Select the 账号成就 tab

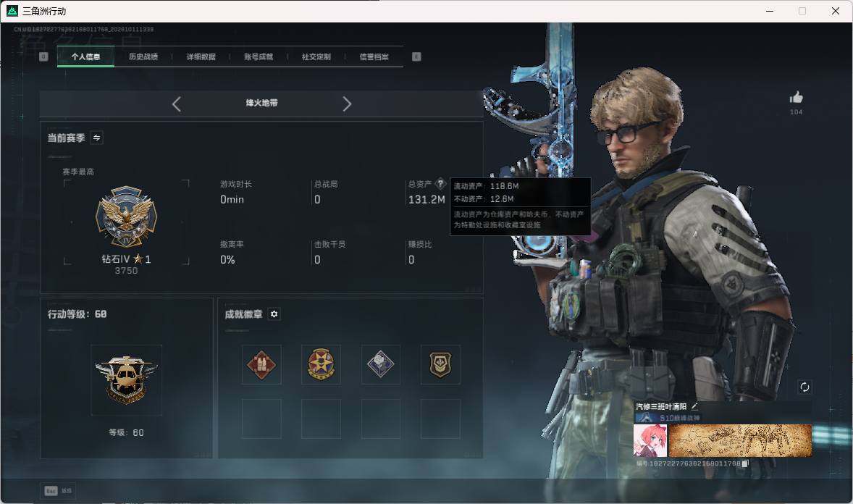[259, 56]
